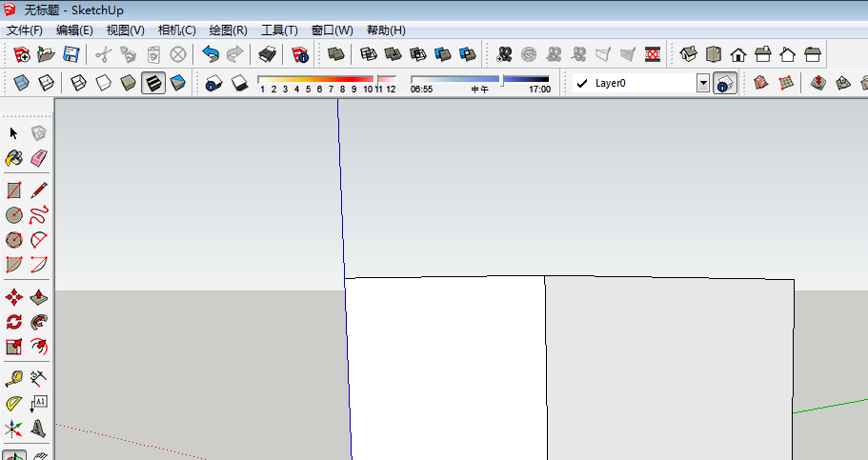Toggle Back Edges display

(46, 83)
